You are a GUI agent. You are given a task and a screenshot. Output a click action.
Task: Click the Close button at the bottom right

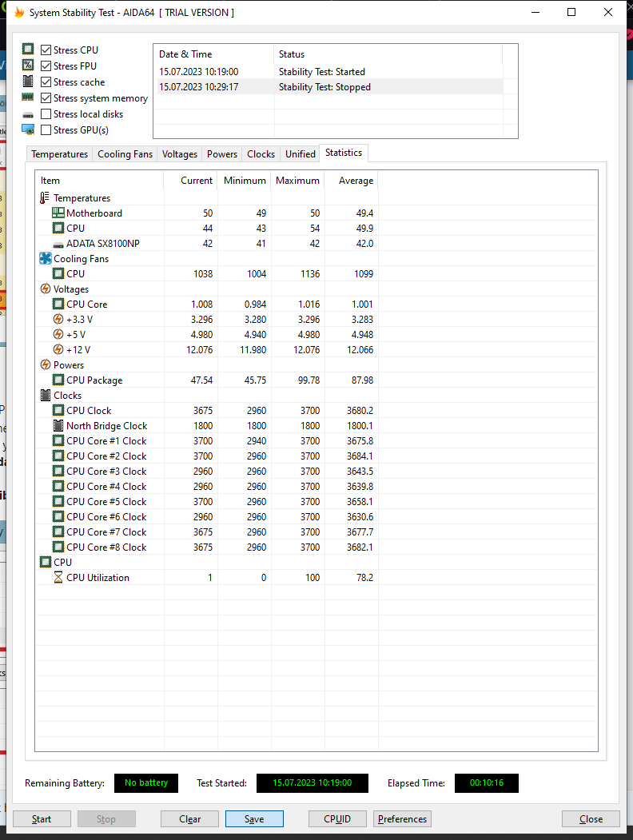tap(591, 819)
